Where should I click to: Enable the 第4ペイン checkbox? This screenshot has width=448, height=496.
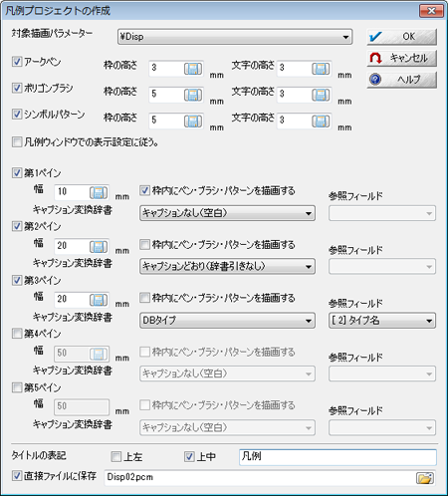pyautogui.click(x=17, y=333)
